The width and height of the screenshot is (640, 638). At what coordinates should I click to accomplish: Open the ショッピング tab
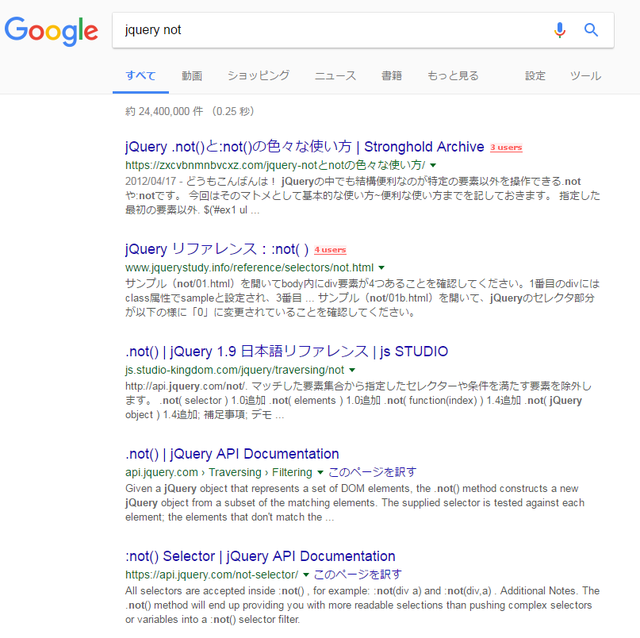(258, 76)
